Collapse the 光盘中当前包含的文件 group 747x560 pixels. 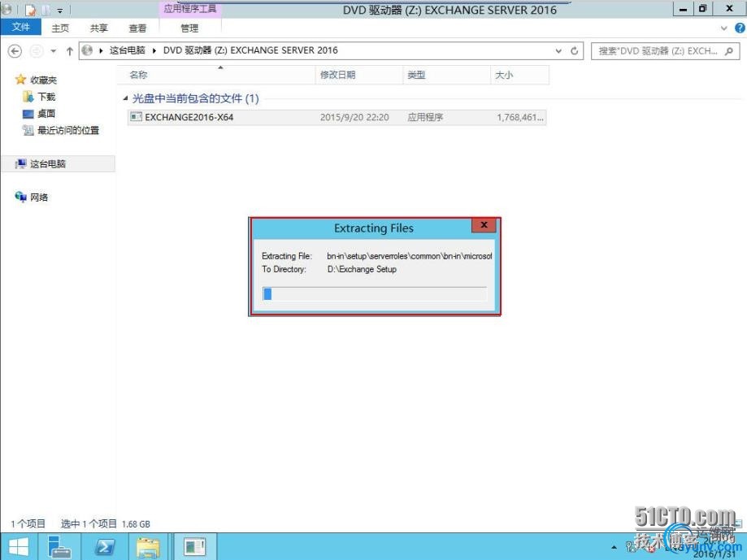125,98
